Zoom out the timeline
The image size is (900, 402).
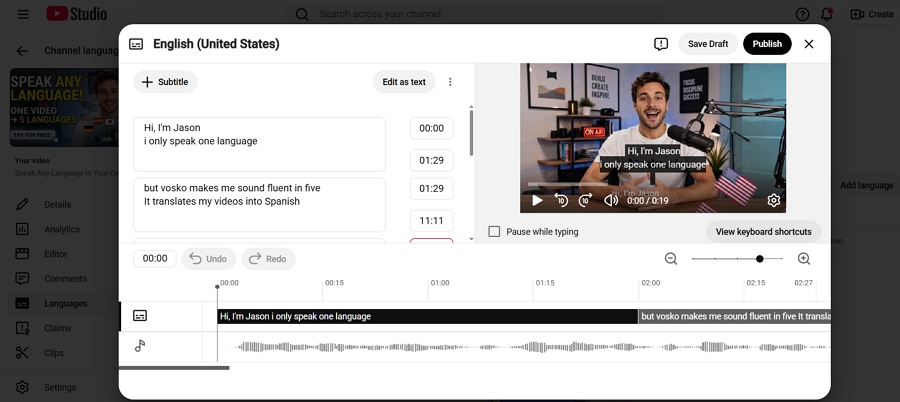[671, 258]
